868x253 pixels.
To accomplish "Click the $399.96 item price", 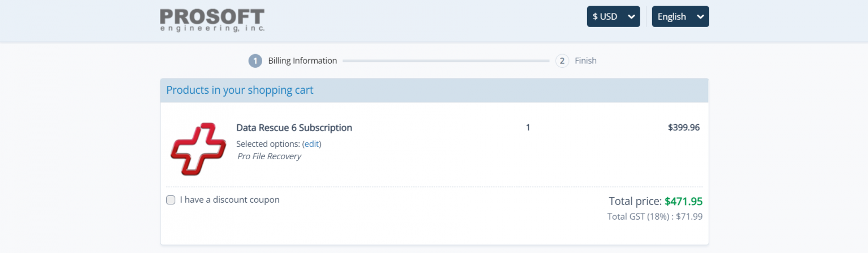I will (x=684, y=128).
